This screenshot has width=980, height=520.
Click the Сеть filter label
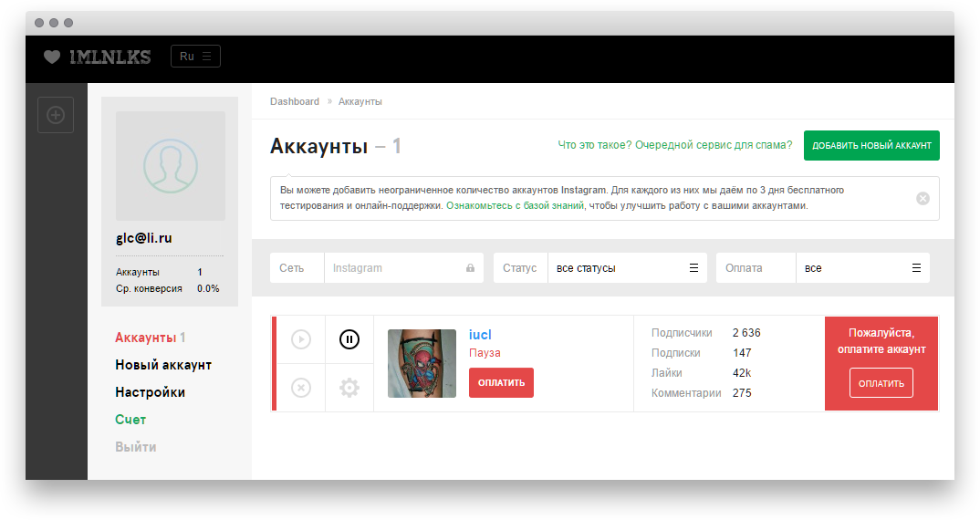coord(291,268)
